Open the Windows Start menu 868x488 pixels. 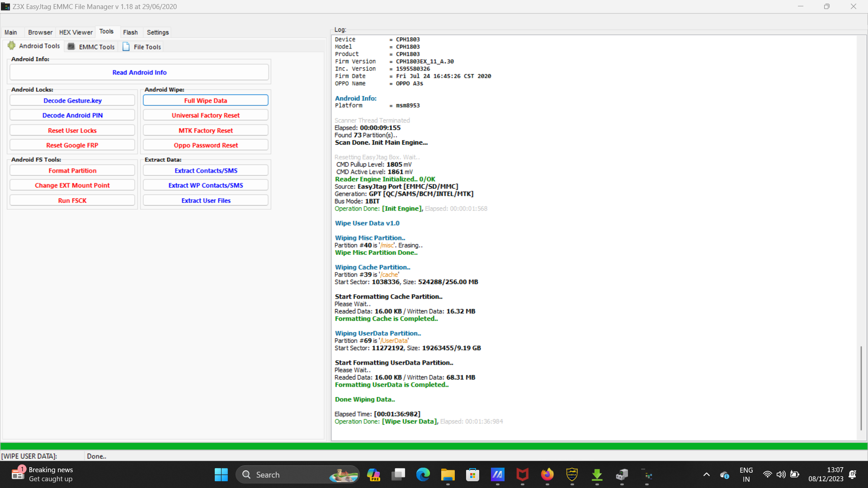221,475
